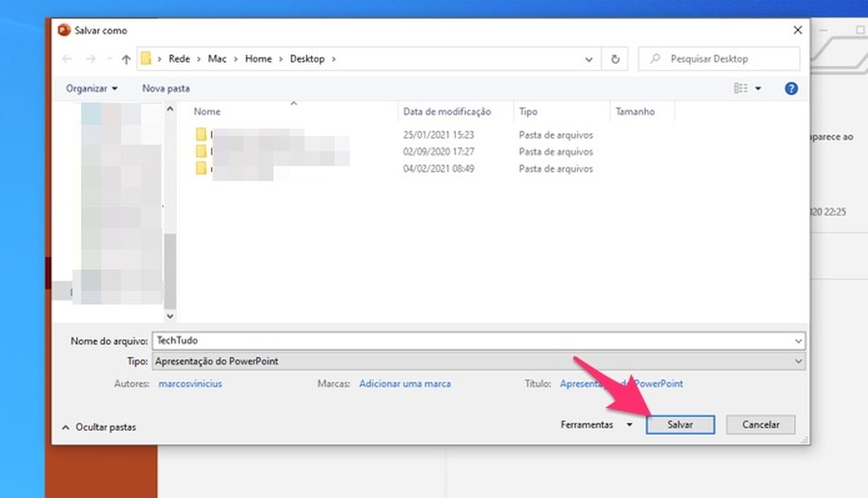Open the view options dropdown arrow
Image resolution: width=868 pixels, height=498 pixels.
click(x=758, y=88)
